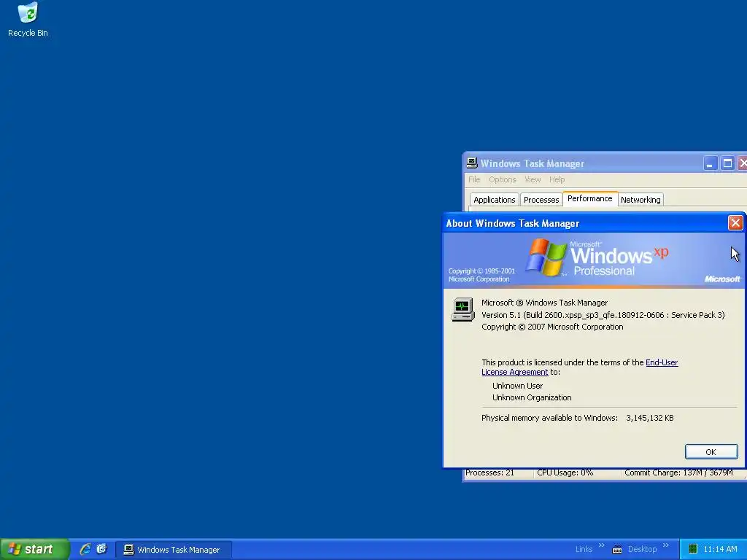Click the system clock 11:14 AM
The image size is (747, 560).
click(x=720, y=550)
